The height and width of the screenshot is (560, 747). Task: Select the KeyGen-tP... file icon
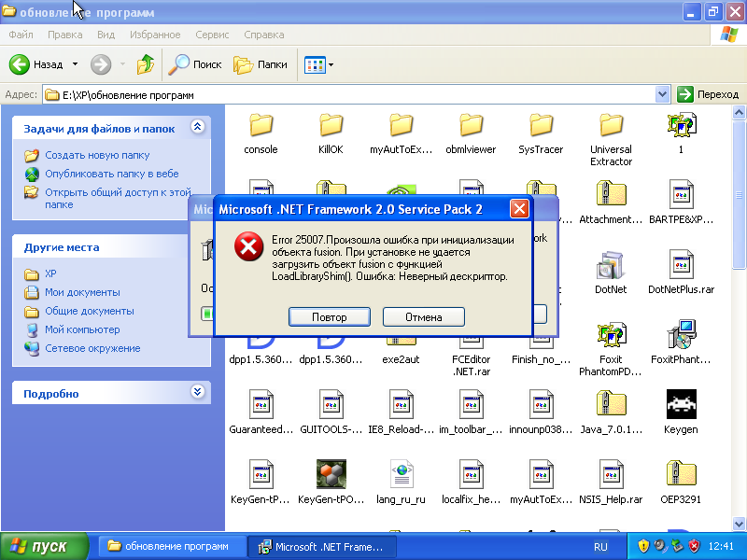[261, 474]
